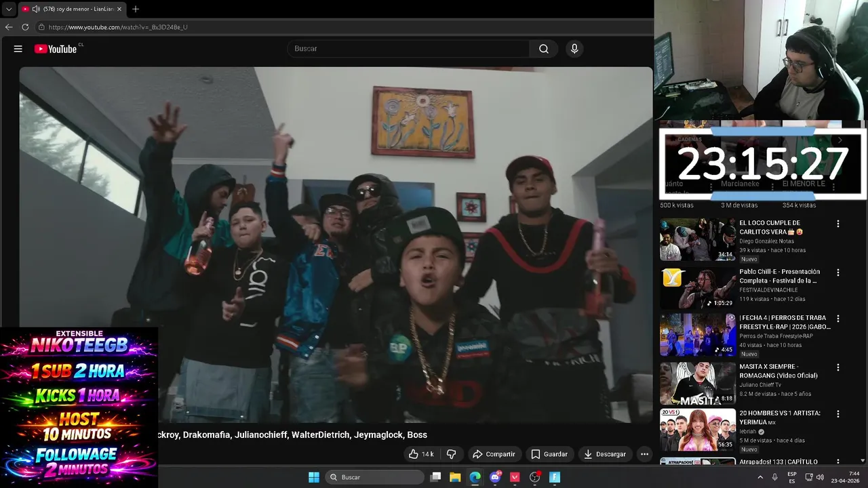Click the main video player
This screenshot has height=488, width=868.
coord(336,244)
